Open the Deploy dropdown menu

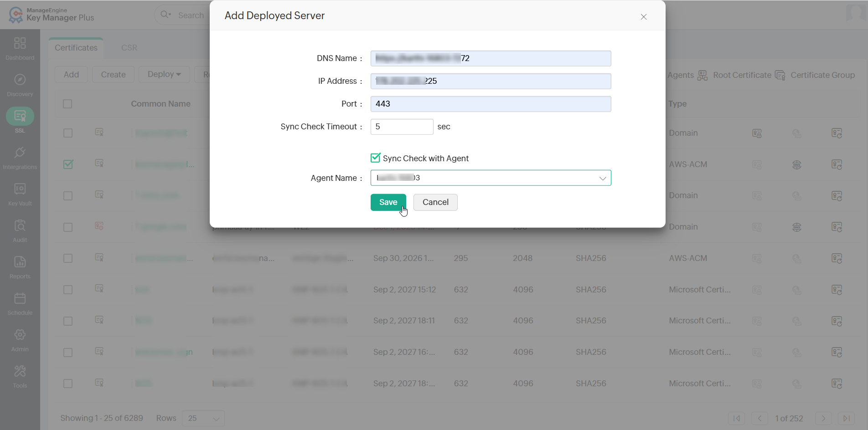tap(164, 74)
